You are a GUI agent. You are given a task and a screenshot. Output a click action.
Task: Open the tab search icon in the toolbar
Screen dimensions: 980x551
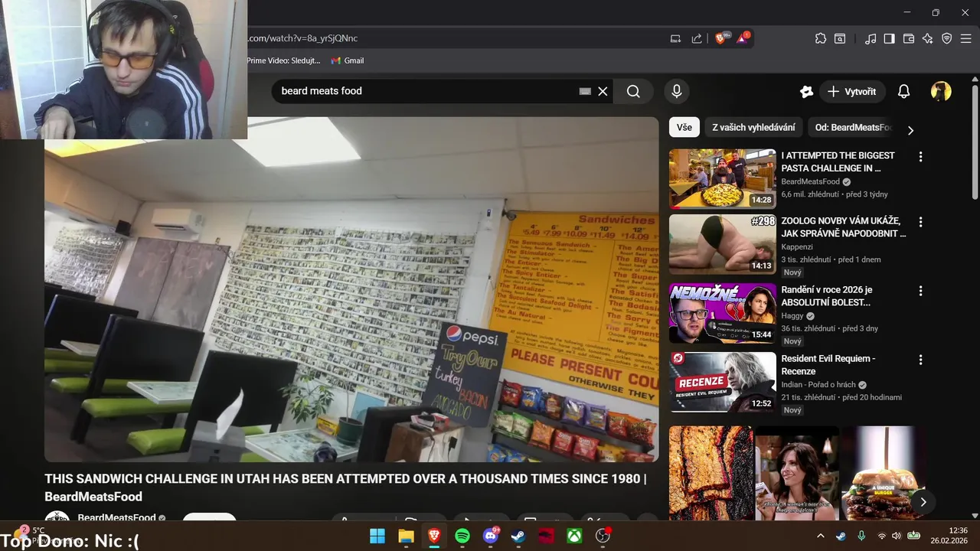(x=840, y=38)
